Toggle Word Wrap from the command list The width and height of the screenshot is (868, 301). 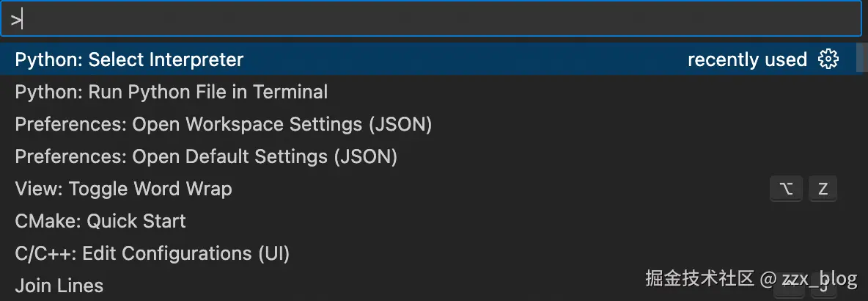click(x=123, y=189)
